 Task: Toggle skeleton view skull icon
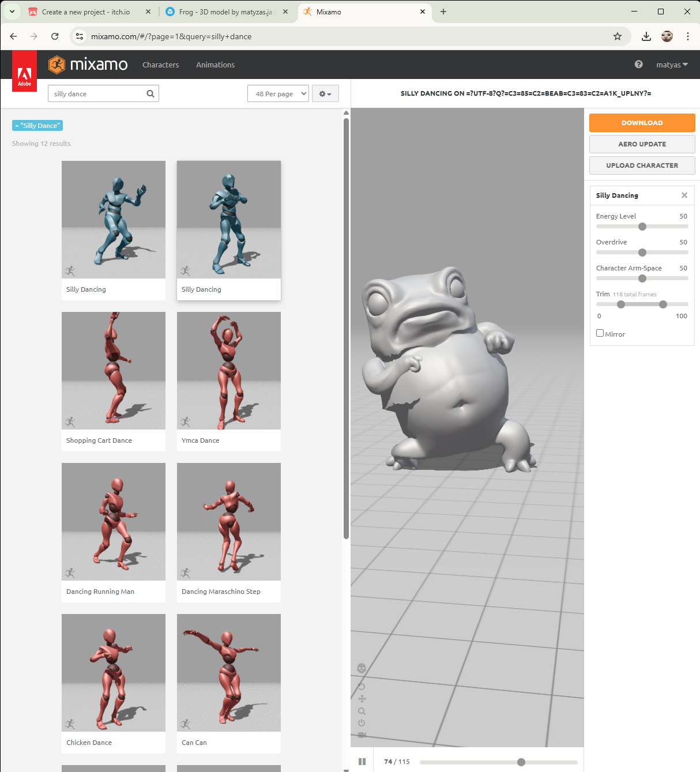[362, 668]
